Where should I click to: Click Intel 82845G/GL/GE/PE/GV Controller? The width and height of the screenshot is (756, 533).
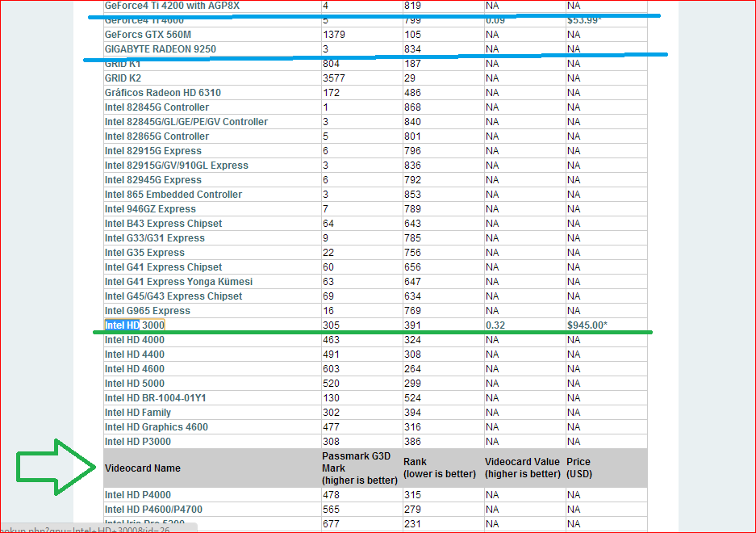(x=186, y=122)
